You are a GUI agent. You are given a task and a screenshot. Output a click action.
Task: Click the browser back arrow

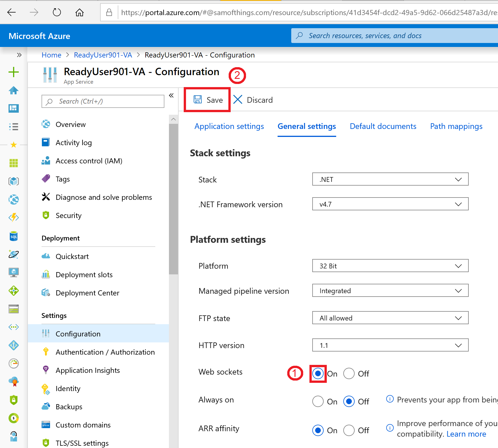point(11,12)
